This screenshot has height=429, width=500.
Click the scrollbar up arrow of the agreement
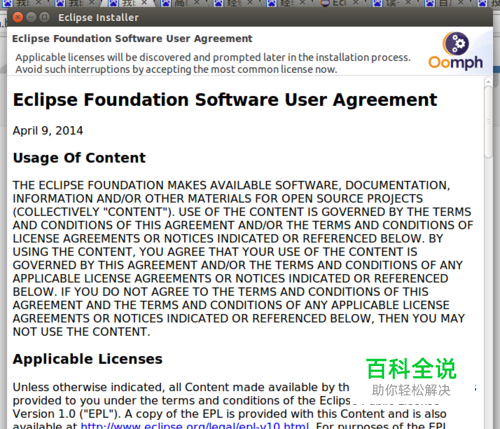tap(488, 81)
